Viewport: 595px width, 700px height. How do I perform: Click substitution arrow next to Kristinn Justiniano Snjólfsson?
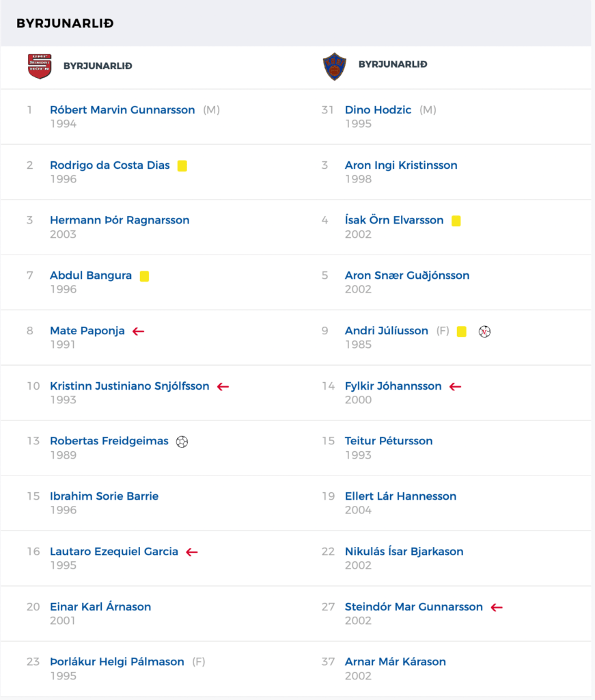223,387
